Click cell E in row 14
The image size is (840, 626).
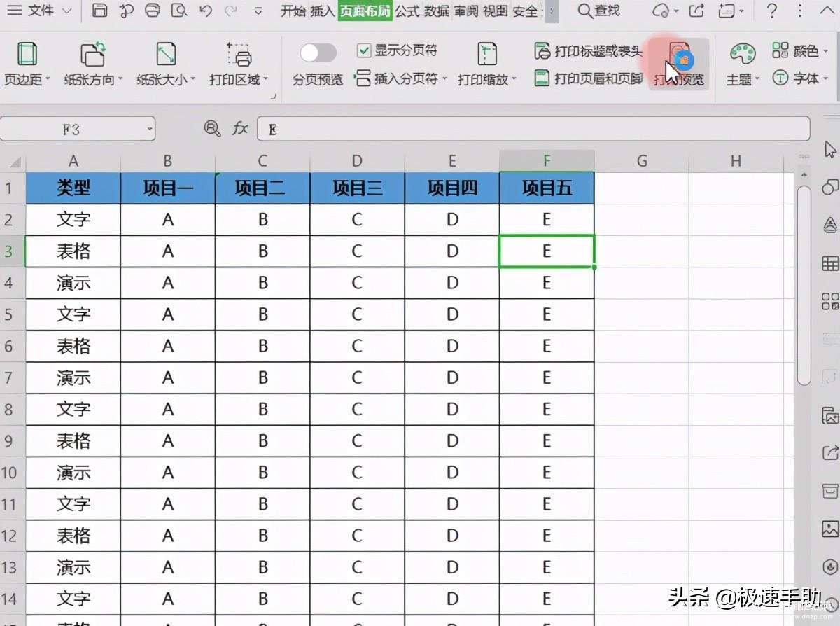[x=547, y=599]
